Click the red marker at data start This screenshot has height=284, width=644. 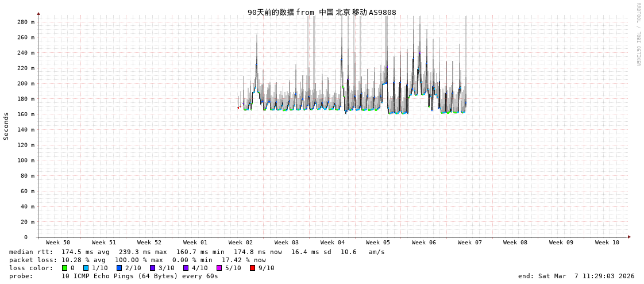tap(238, 108)
